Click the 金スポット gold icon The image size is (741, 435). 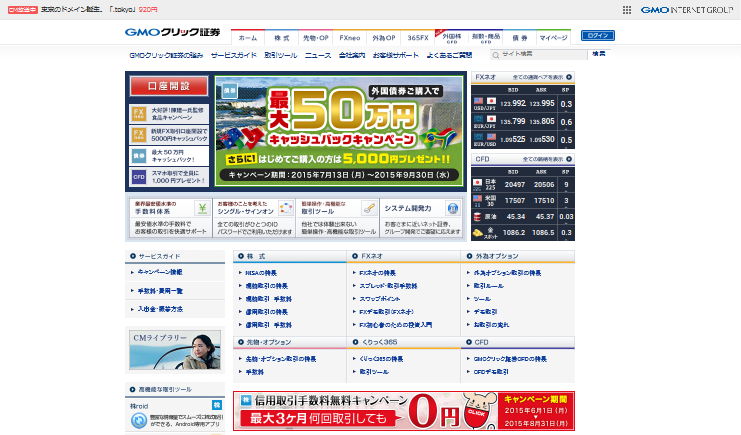[478, 233]
